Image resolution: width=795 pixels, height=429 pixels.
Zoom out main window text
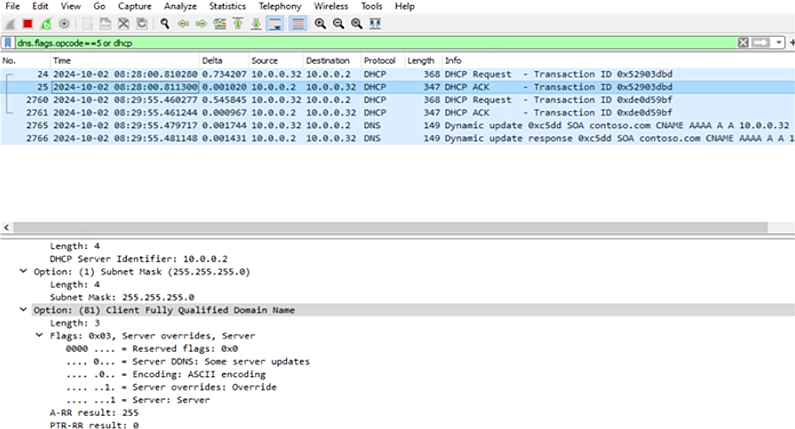coord(338,24)
